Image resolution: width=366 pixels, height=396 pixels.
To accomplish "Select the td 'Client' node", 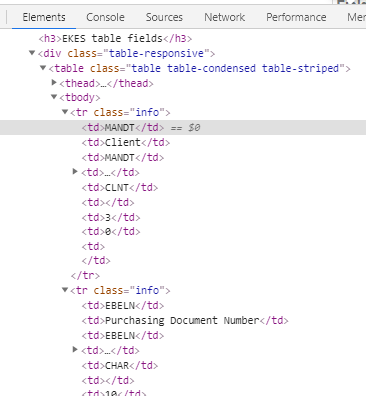I will (x=126, y=142).
